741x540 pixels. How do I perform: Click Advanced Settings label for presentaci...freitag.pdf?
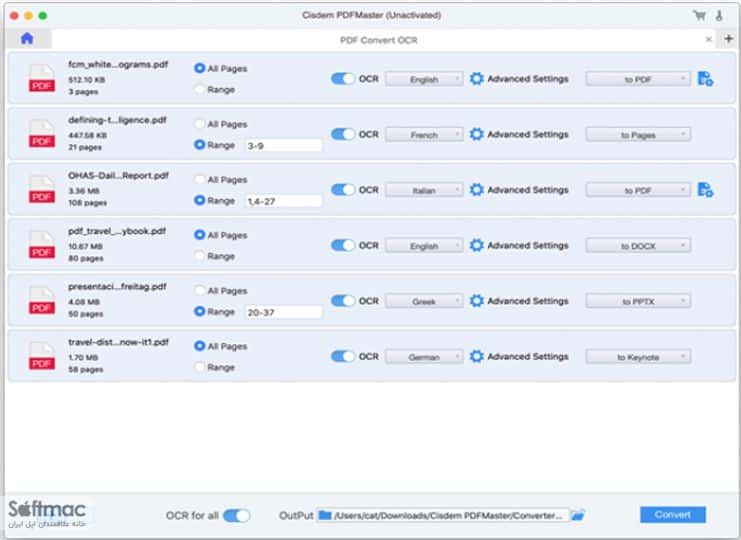pyautogui.click(x=528, y=301)
